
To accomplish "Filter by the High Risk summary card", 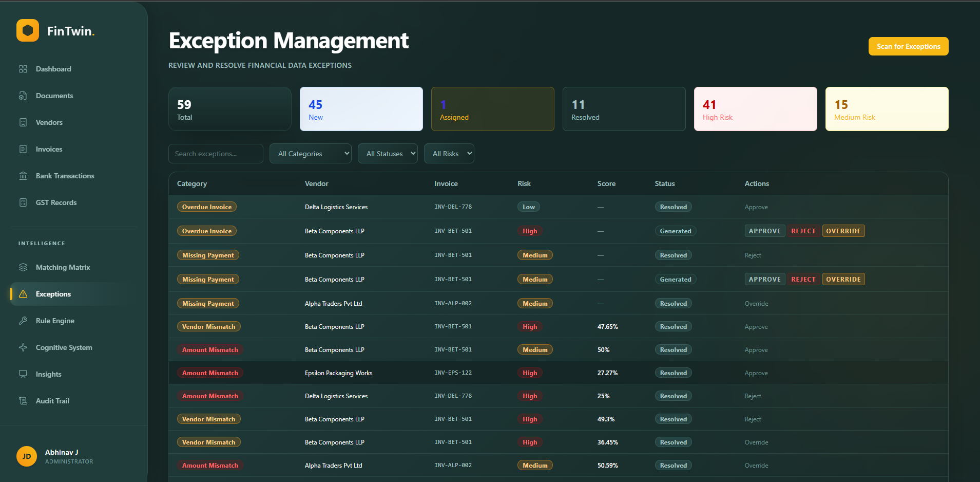I will tap(755, 109).
